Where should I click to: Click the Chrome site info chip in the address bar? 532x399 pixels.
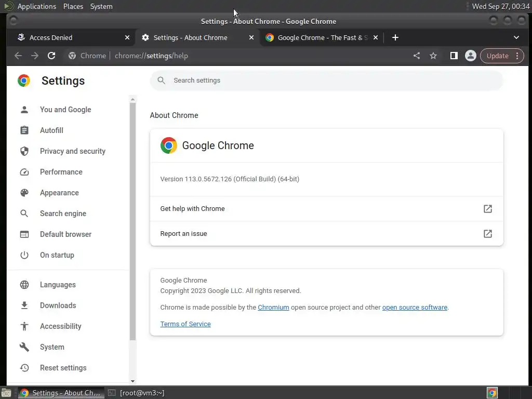87,56
